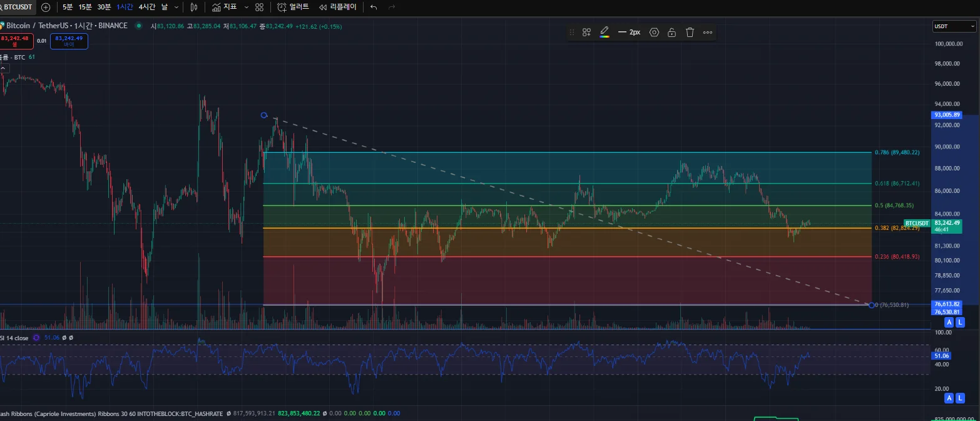Image resolution: width=980 pixels, height=421 pixels.
Task: Open the USDT currency dropdown
Action: point(954,26)
